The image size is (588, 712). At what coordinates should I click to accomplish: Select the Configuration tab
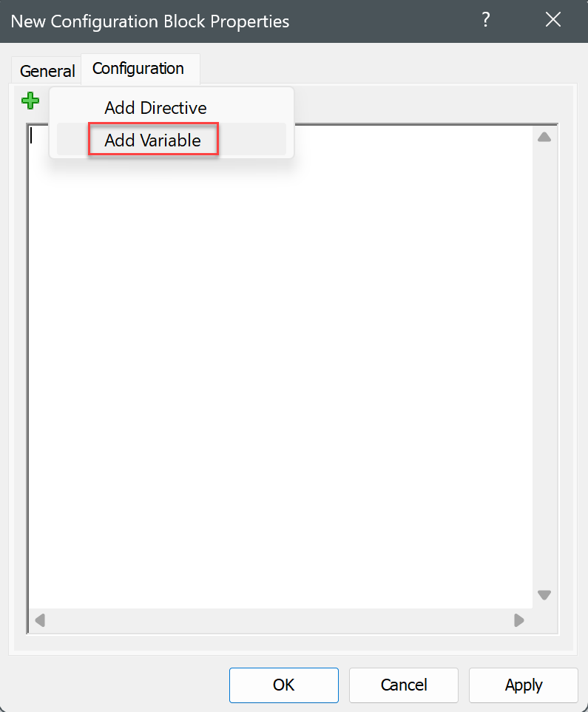(x=138, y=69)
